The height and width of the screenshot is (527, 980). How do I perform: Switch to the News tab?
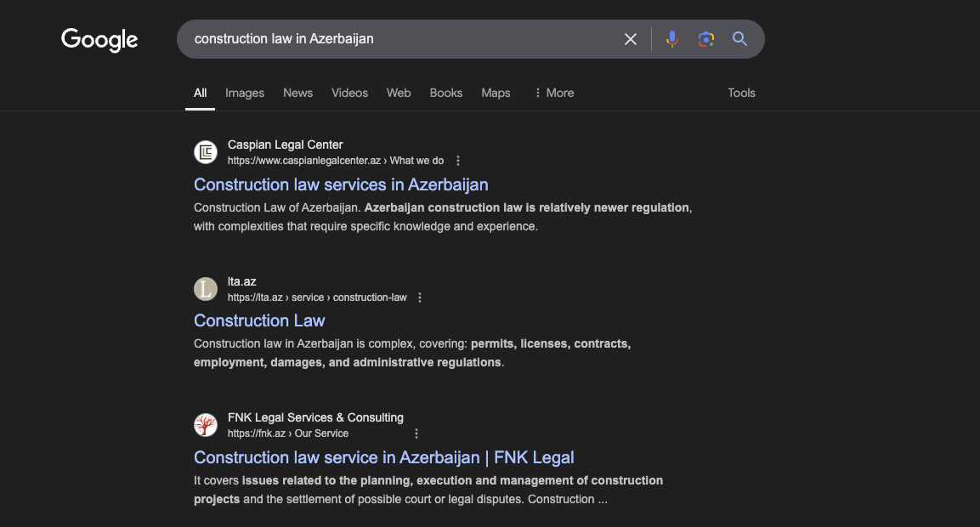(x=297, y=93)
